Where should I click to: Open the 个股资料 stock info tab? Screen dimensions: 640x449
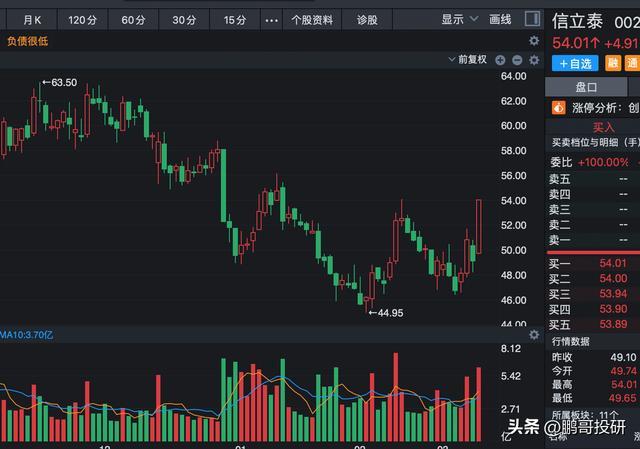point(311,20)
